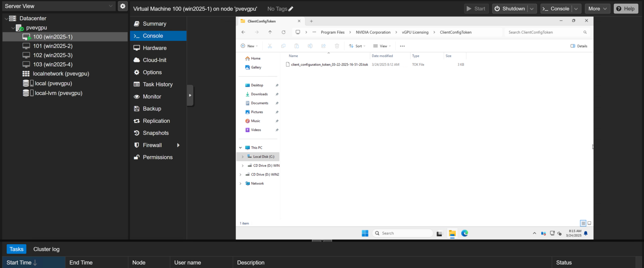Click the Rename icon in Explorer toolbar

(x=310, y=46)
